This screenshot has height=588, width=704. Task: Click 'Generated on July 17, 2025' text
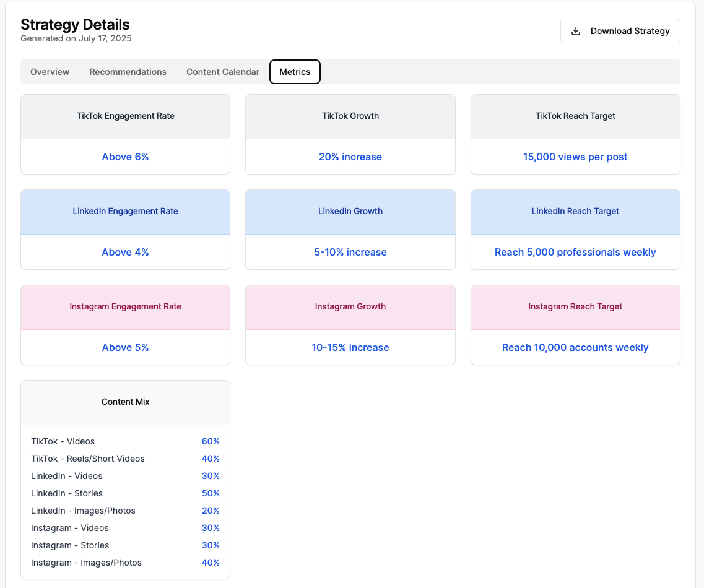pos(76,38)
